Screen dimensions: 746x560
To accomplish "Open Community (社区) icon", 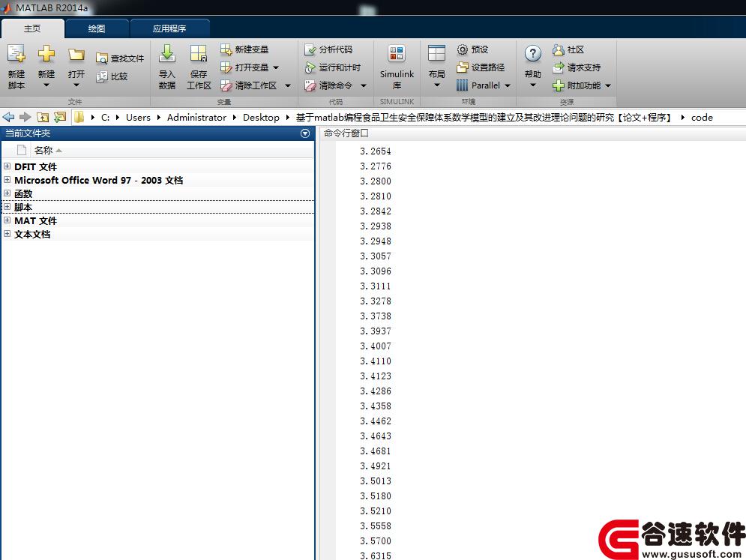I will [x=559, y=49].
